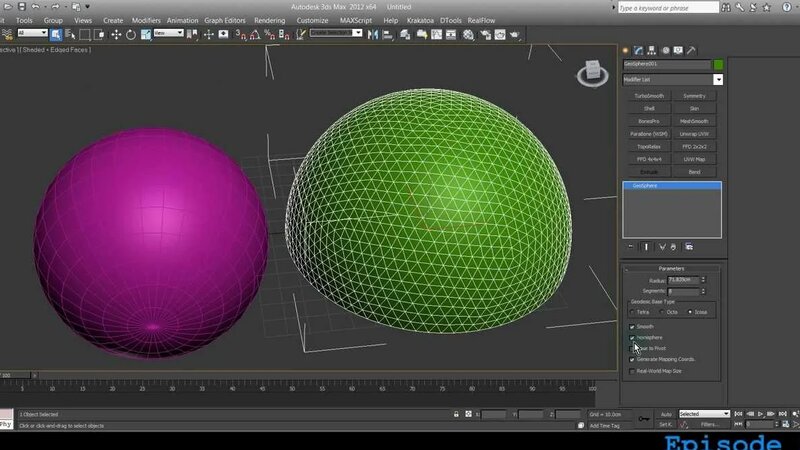Open the Select by Name tool
This screenshot has height=450, width=800.
pos(70,35)
